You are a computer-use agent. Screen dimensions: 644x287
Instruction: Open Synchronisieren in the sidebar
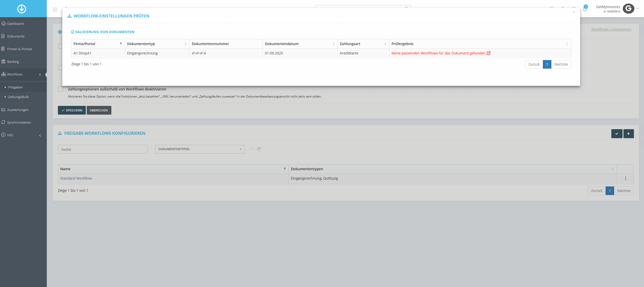[23, 122]
